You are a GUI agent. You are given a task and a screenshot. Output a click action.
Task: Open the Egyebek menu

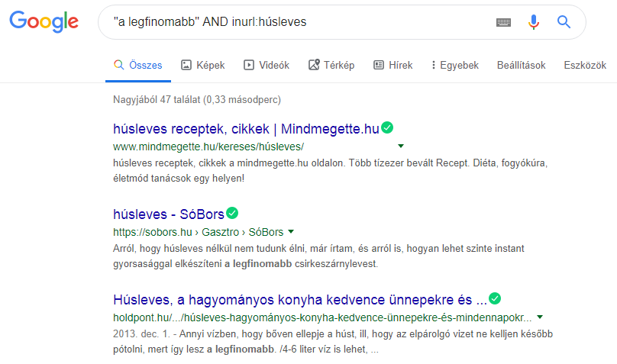[454, 66]
